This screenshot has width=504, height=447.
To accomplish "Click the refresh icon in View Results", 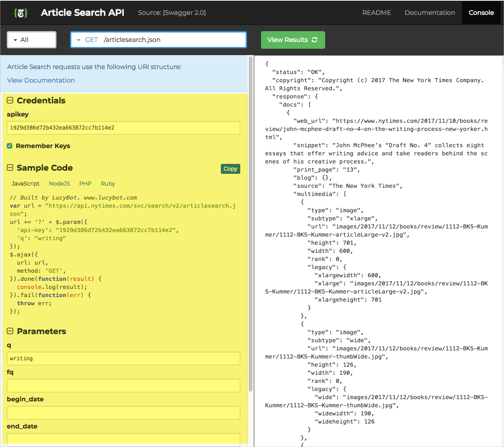I will [x=315, y=40].
